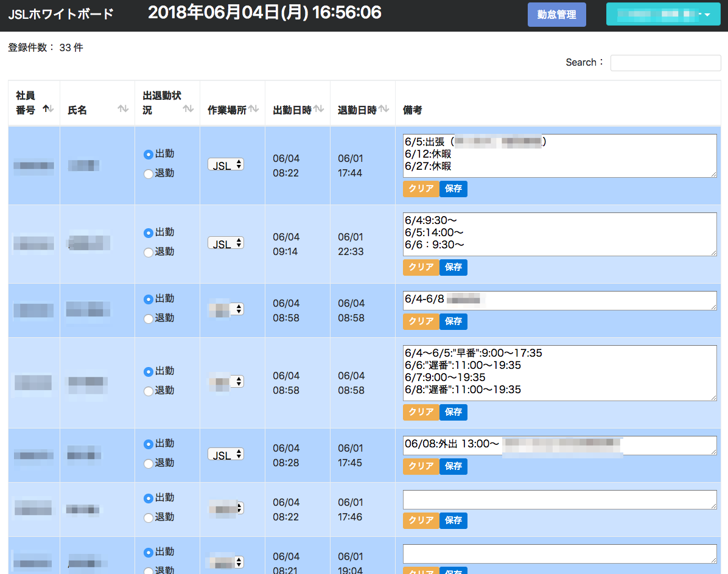Open JSL 作業場所 dropdown in 6/5:出張 row

(226, 164)
